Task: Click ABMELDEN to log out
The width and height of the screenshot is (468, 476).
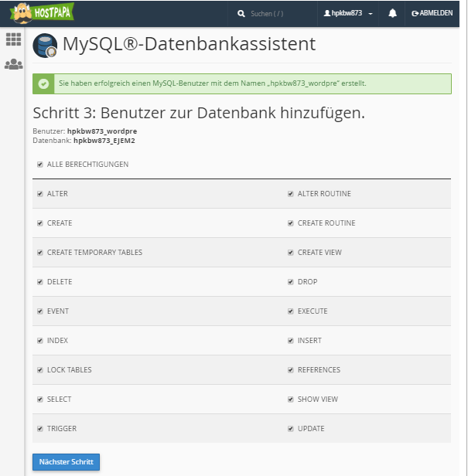Action: (432, 13)
